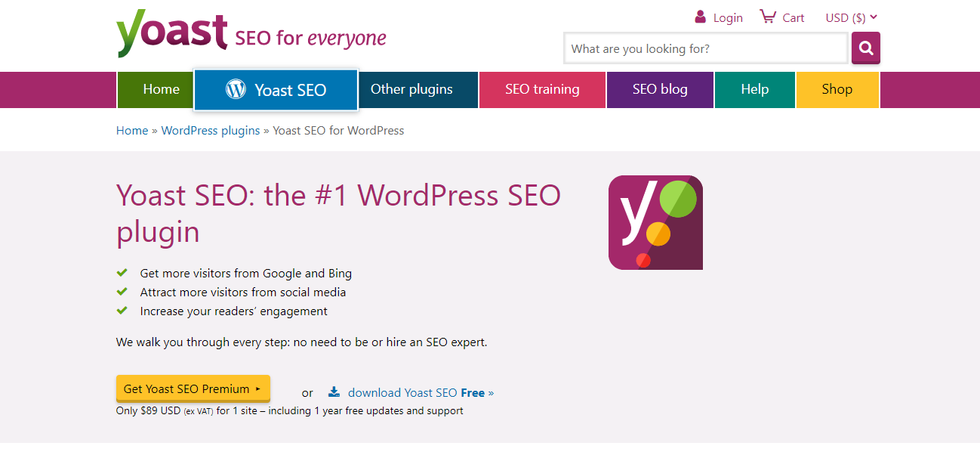Open the shopping cart icon
This screenshot has height=455, width=980.
coord(767,16)
